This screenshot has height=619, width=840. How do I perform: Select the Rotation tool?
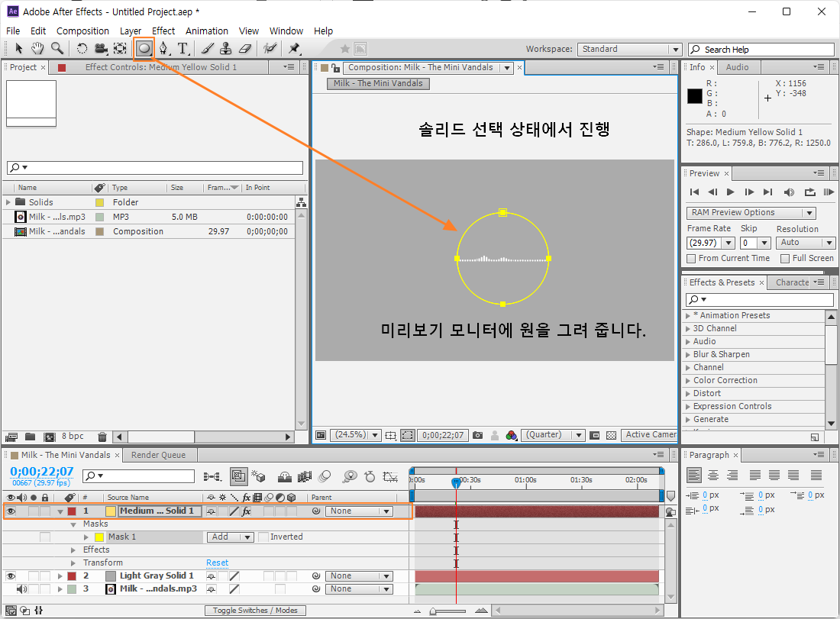point(82,49)
